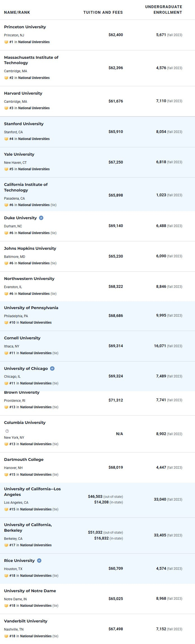Select the California Institute of Technology title
The width and height of the screenshot is (195, 644).
[26, 187]
